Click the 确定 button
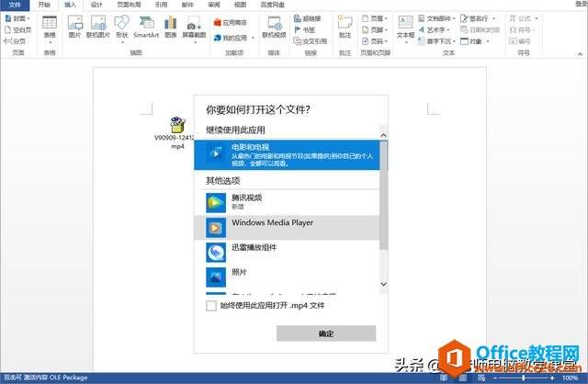 (x=326, y=333)
